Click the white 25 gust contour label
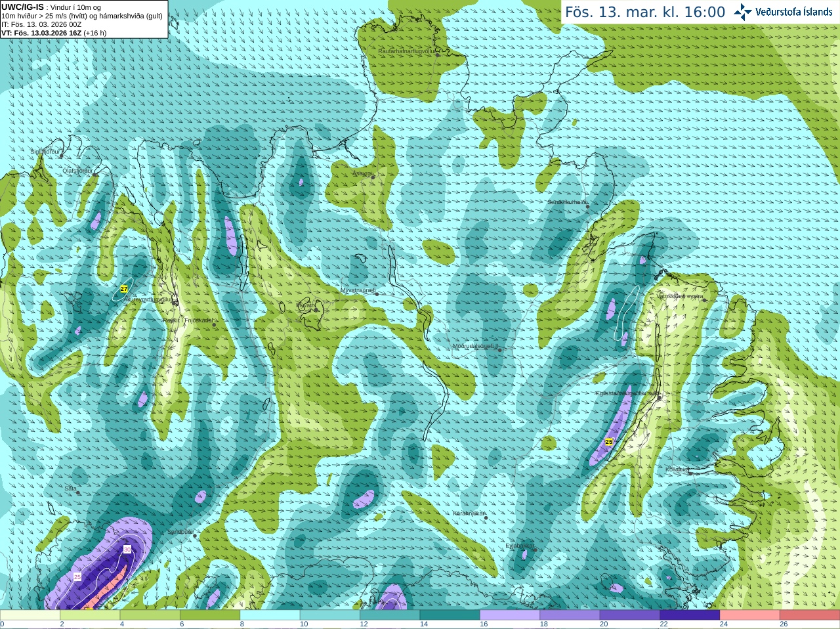Viewport: 840px width, 629px height. coord(77,576)
